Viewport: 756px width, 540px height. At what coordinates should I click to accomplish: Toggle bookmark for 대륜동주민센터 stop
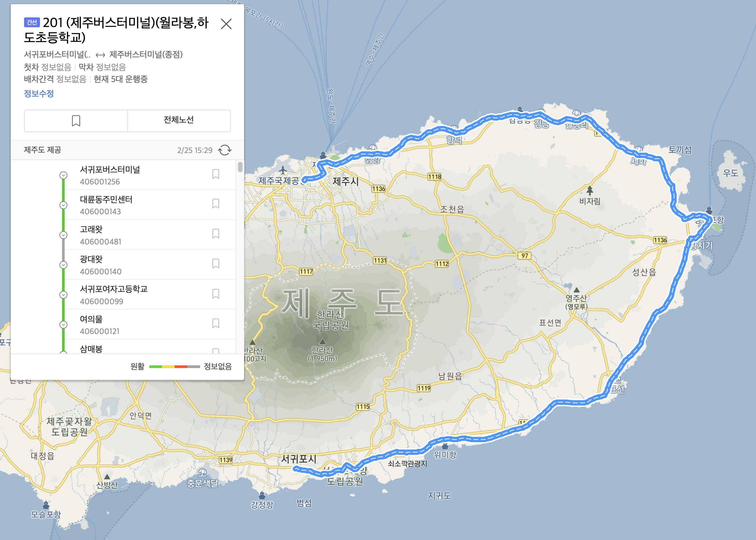pyautogui.click(x=216, y=204)
